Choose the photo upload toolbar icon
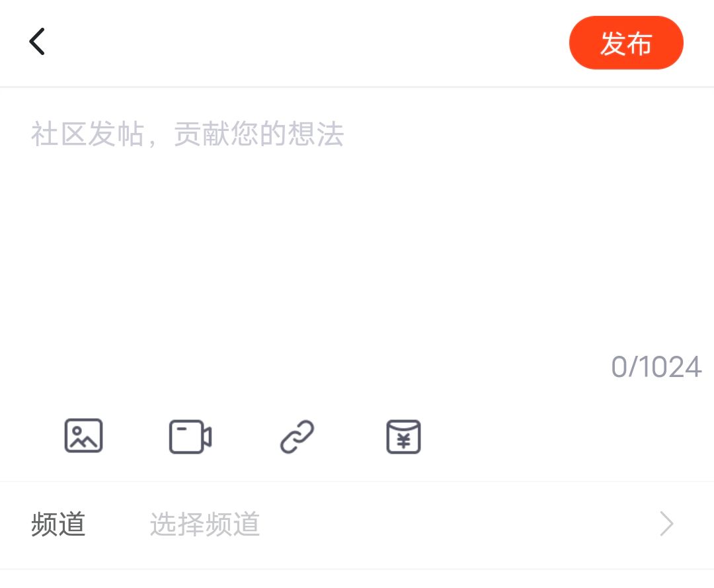 (x=83, y=435)
